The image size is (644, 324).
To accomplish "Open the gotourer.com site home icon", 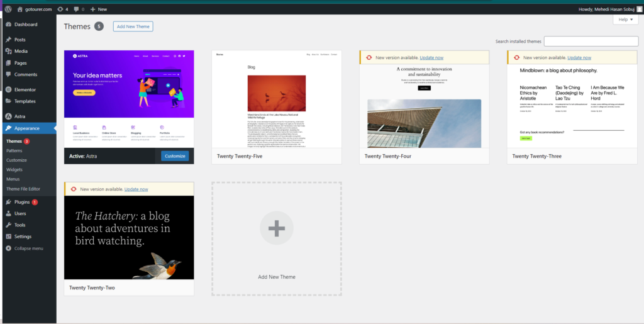I will [19, 9].
